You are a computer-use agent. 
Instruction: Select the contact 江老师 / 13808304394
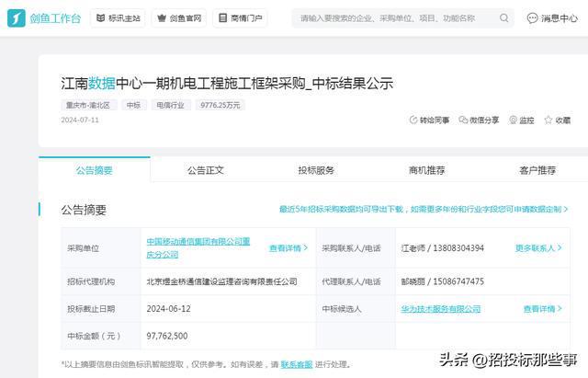[443, 248]
